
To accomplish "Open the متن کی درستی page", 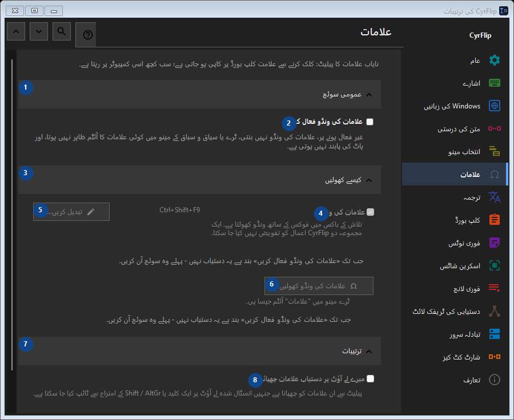I will click(455, 128).
